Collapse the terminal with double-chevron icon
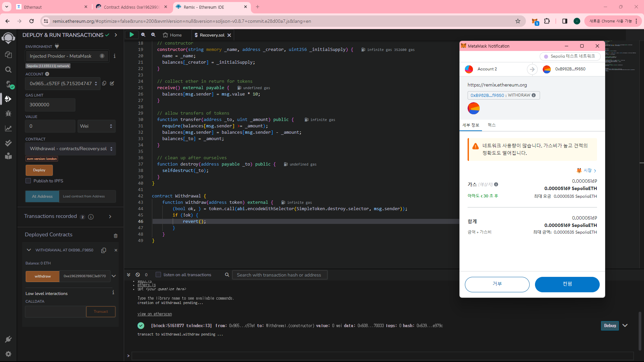Screen dimensions: 644x362 click(x=128, y=275)
